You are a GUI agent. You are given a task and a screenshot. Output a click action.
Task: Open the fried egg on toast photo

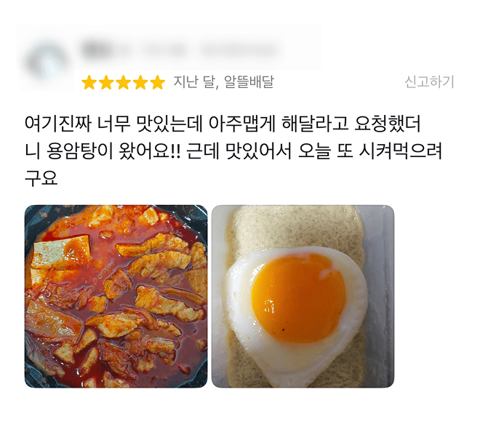pyautogui.click(x=303, y=297)
